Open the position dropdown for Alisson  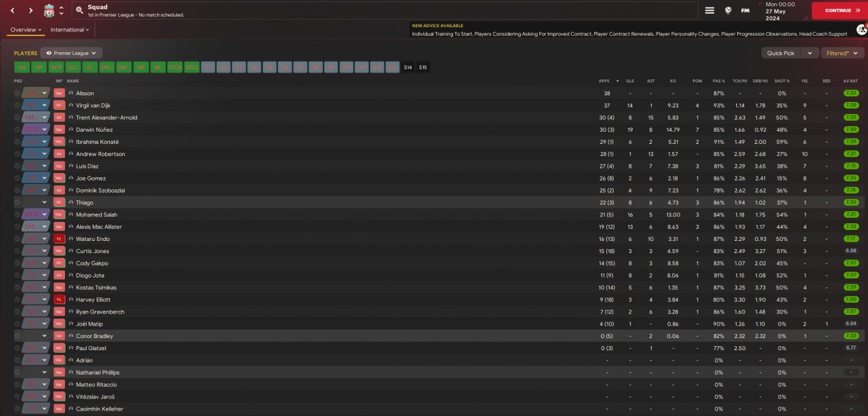pos(44,93)
